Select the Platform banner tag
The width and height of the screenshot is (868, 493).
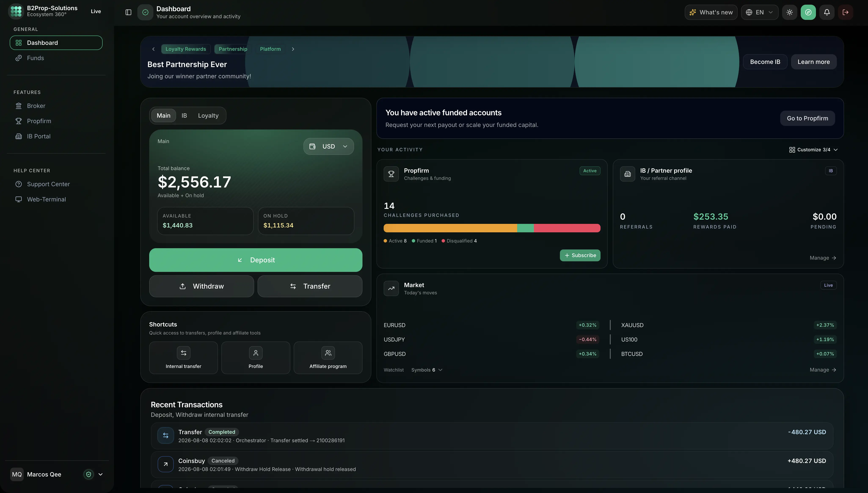click(x=270, y=49)
